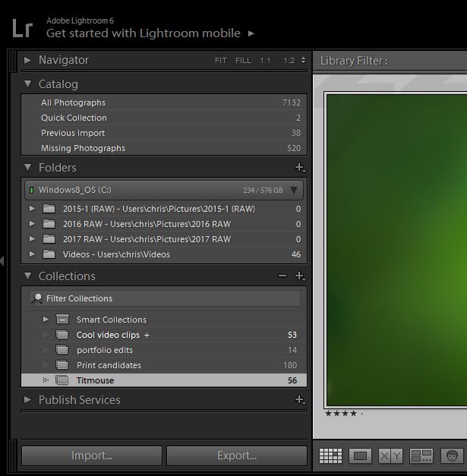Click minus icon in Collections header
Image resolution: width=467 pixels, height=476 pixels.
click(x=282, y=276)
